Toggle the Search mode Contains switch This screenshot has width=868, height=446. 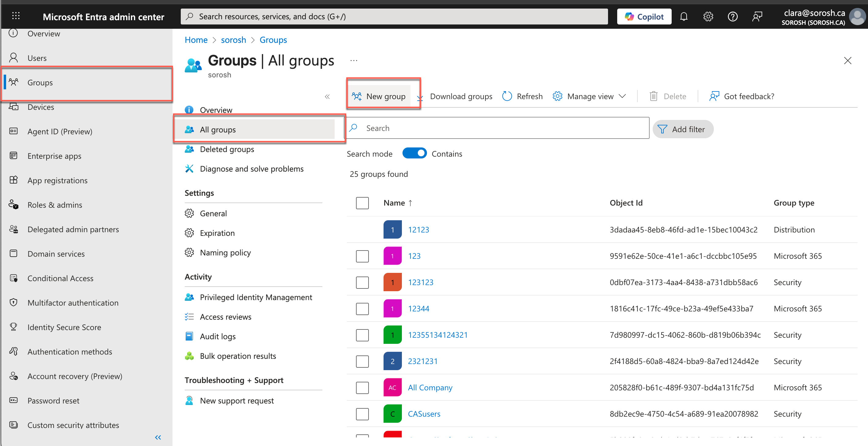(x=414, y=153)
